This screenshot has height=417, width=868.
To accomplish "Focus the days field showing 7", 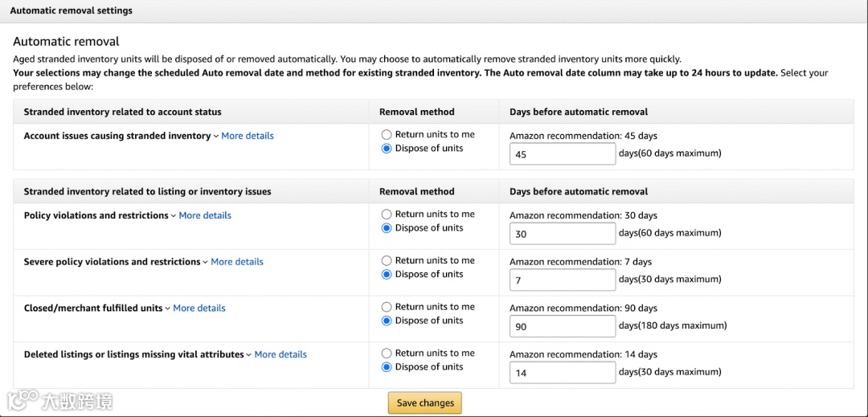I will pos(562,280).
